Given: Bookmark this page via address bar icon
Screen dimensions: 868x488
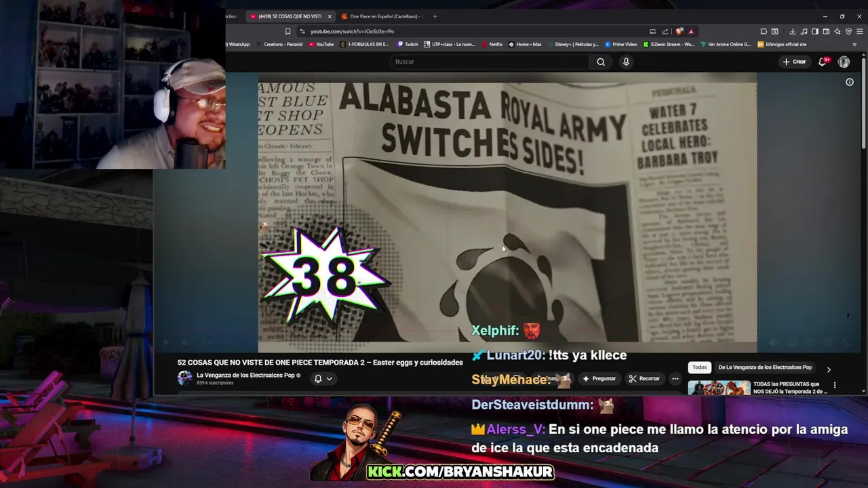Looking at the screenshot, I should (288, 31).
